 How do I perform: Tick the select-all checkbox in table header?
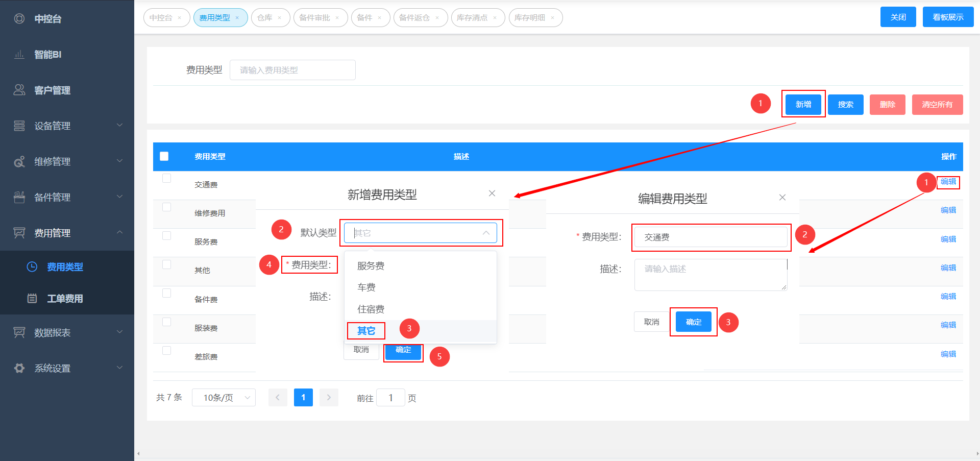coord(164,156)
